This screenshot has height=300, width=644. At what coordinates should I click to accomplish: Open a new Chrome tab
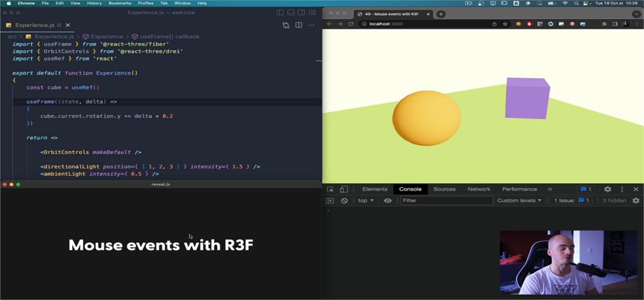click(440, 14)
